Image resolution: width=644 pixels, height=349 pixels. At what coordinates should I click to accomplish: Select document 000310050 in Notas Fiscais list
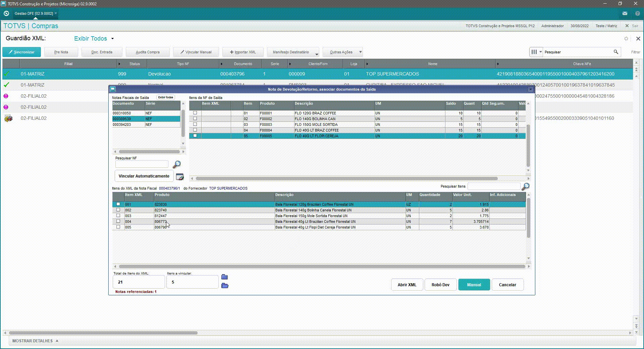146,113
